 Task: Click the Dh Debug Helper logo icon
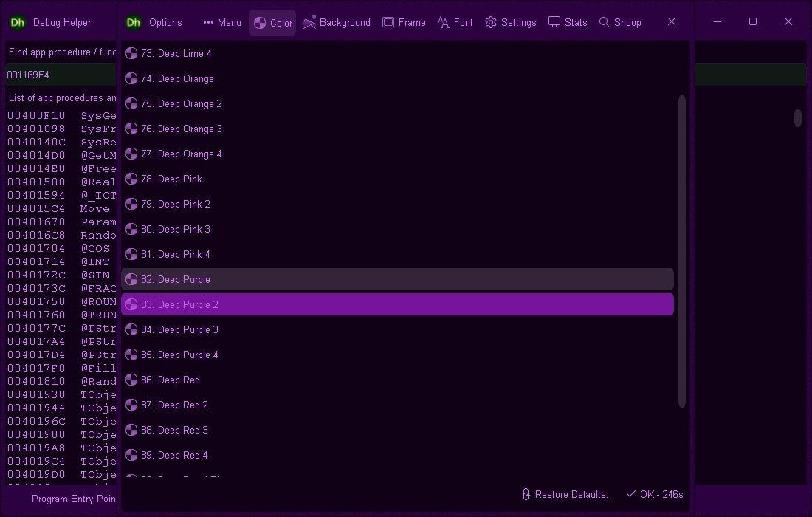point(17,22)
